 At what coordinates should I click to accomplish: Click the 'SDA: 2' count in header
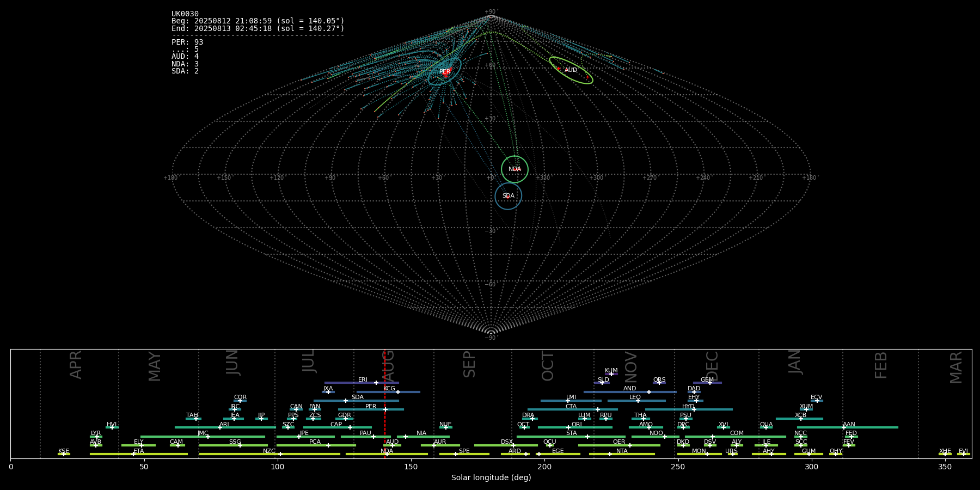185,71
